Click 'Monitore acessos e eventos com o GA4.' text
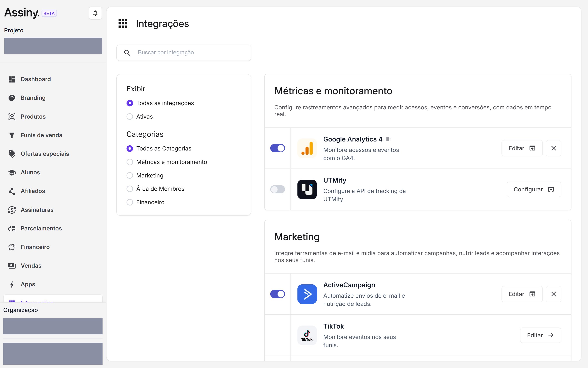The image size is (588, 368). (x=361, y=154)
